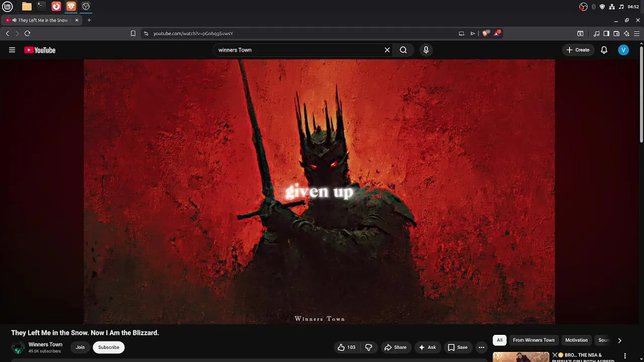Open more actions three-dot menu

click(481, 347)
